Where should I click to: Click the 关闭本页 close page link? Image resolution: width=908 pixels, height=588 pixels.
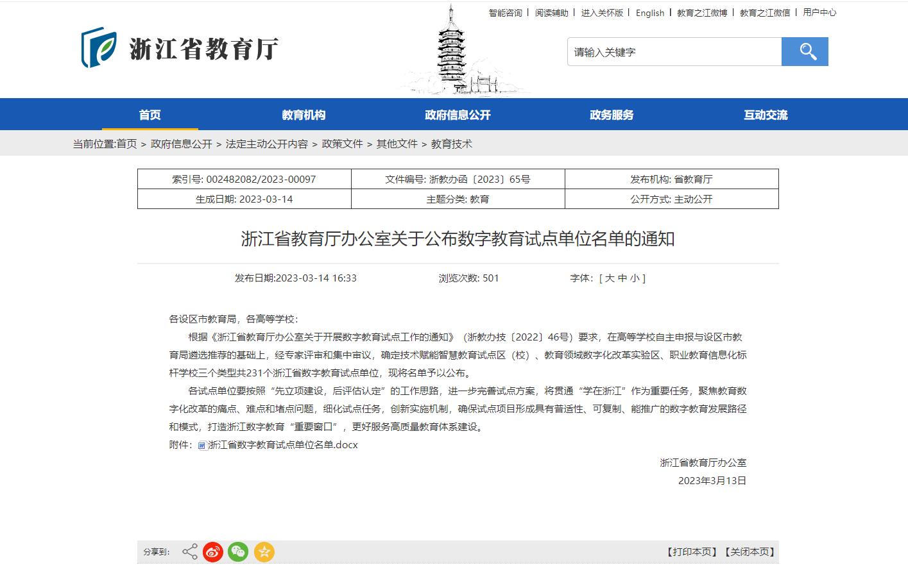pos(750,552)
